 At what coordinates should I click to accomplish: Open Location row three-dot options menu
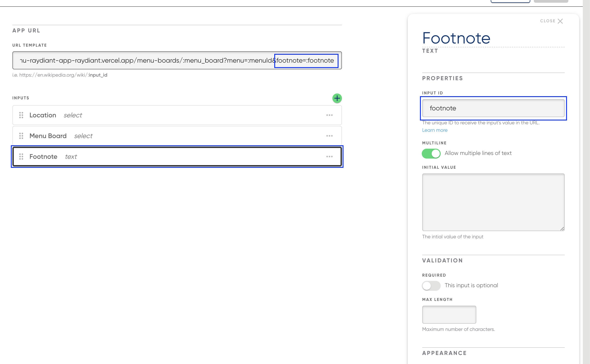329,115
